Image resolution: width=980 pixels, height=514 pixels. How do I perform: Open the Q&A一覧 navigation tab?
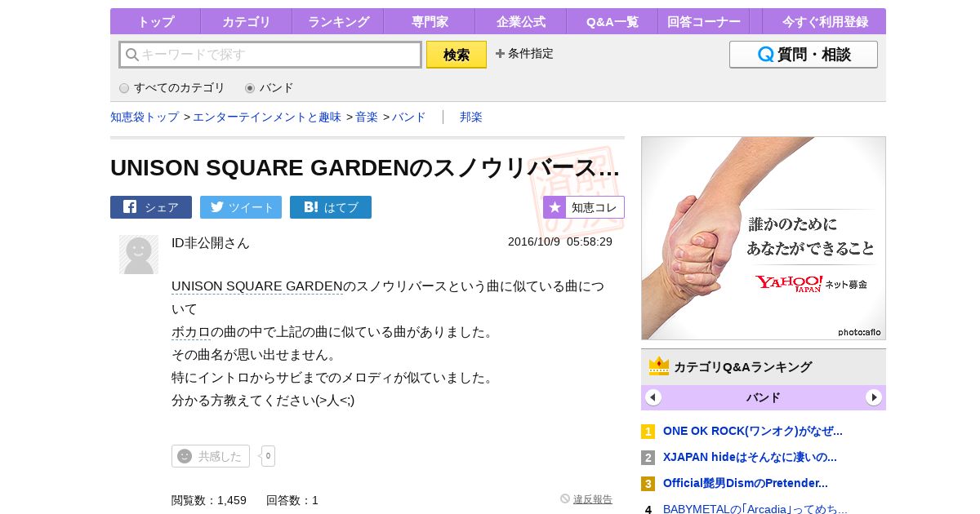pyautogui.click(x=612, y=22)
